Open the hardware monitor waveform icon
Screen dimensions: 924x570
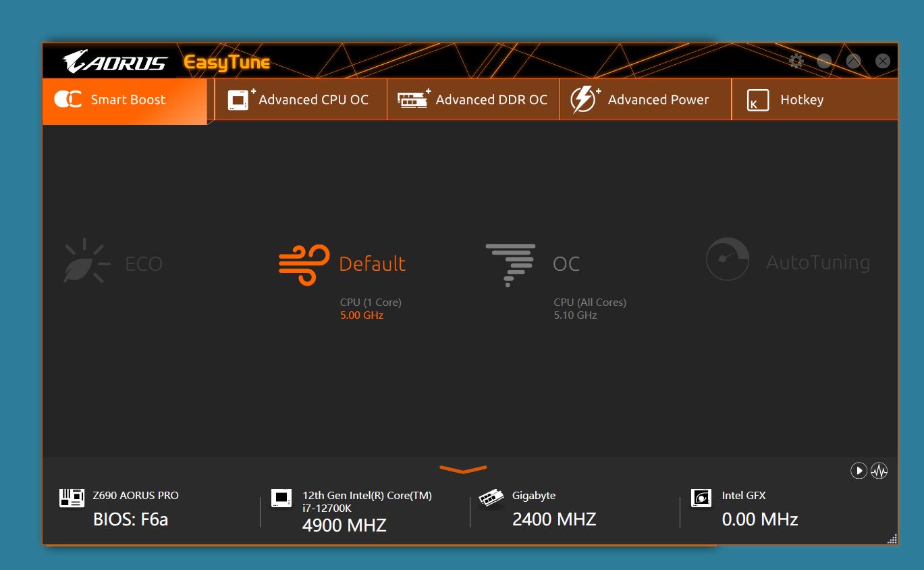[x=879, y=471]
